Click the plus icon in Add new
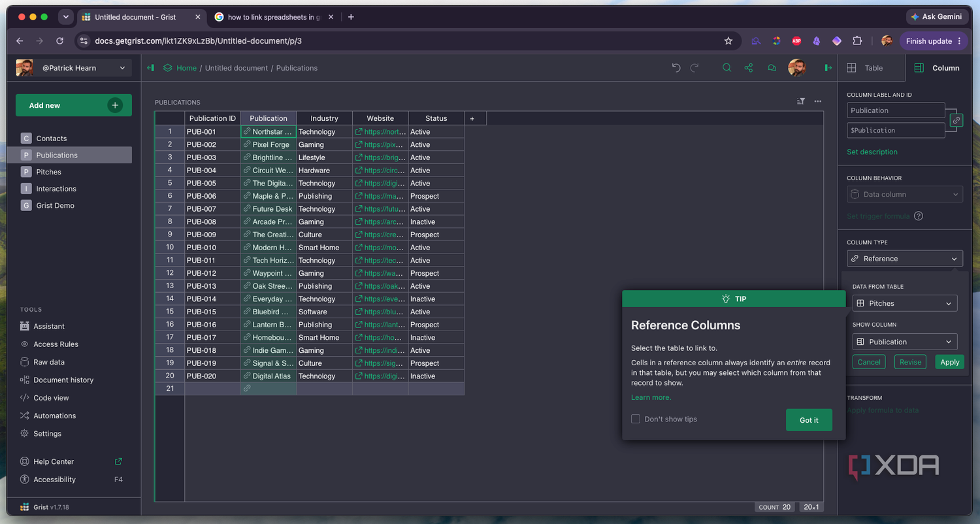 pos(115,105)
